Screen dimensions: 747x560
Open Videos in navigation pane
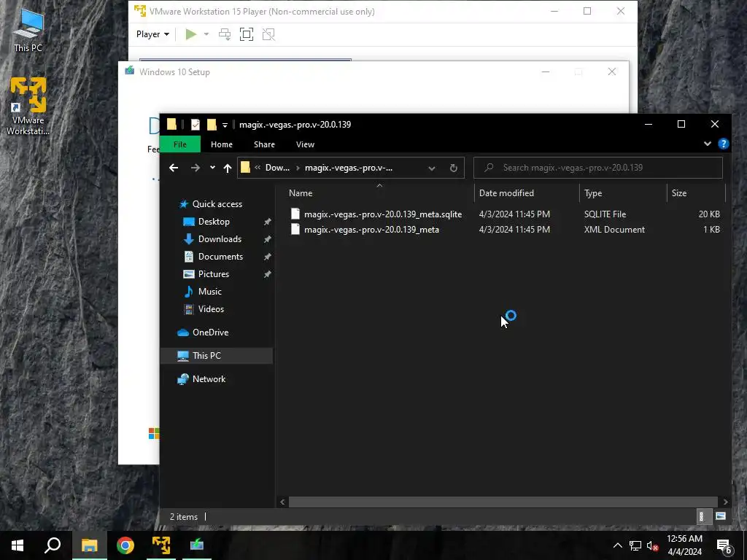click(211, 309)
